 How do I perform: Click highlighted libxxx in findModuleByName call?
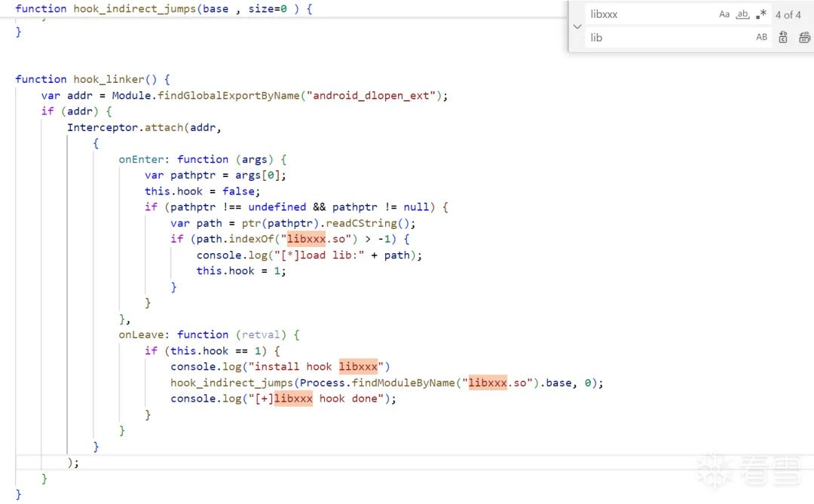[488, 383]
